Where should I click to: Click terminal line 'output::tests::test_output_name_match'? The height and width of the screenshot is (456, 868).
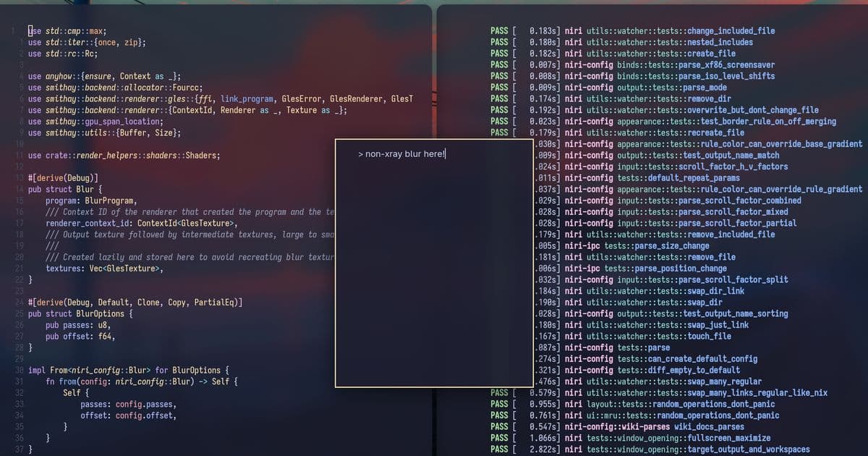[698, 156]
